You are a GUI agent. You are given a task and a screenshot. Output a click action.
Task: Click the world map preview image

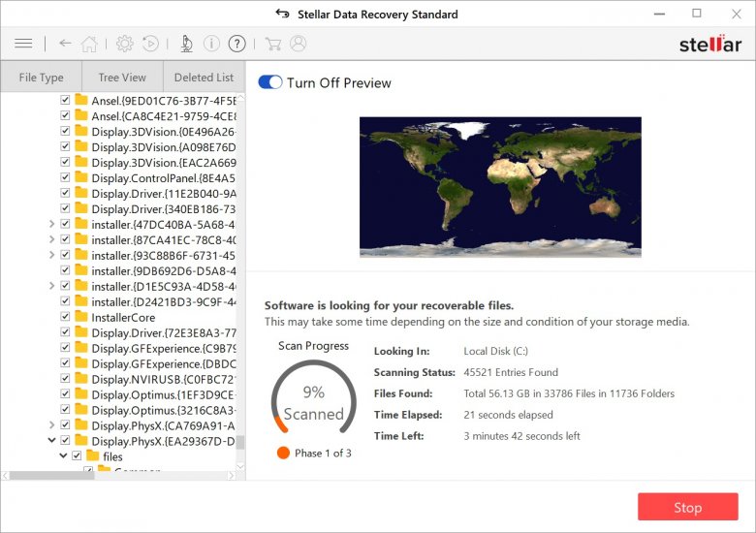pos(500,187)
